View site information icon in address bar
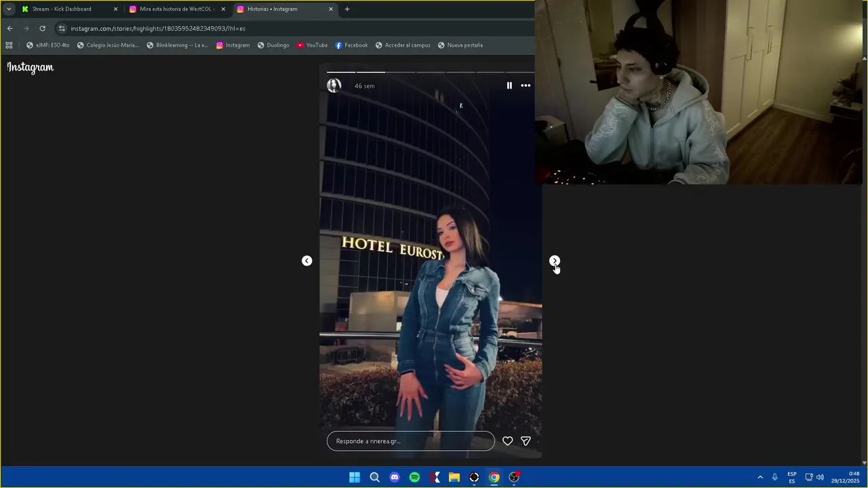The height and width of the screenshot is (488, 868). (62, 28)
